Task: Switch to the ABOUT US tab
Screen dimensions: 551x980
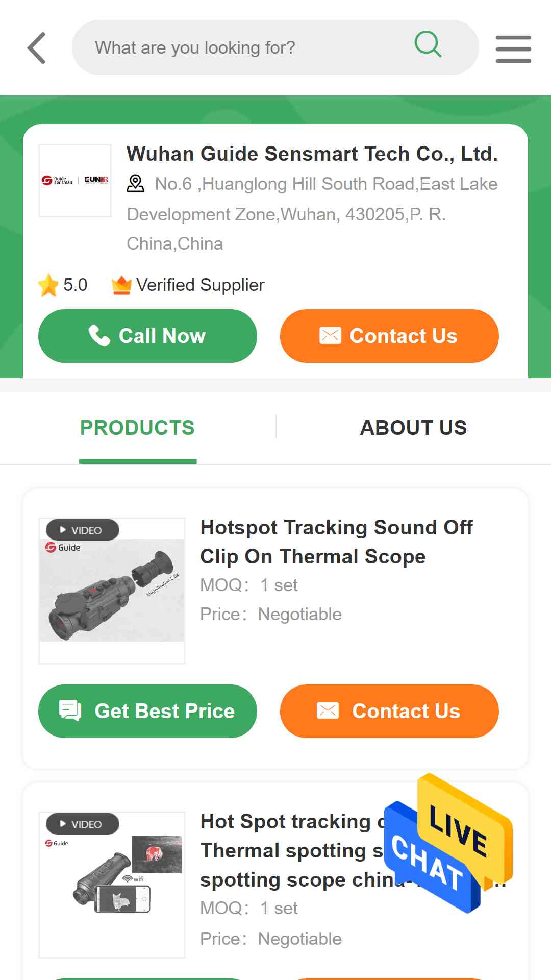Action: (413, 428)
